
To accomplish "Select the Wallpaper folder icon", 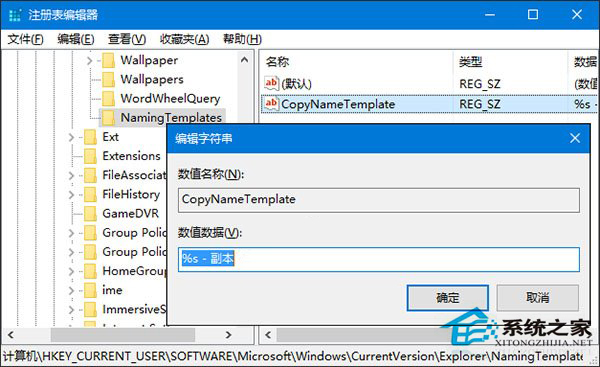I will (109, 60).
